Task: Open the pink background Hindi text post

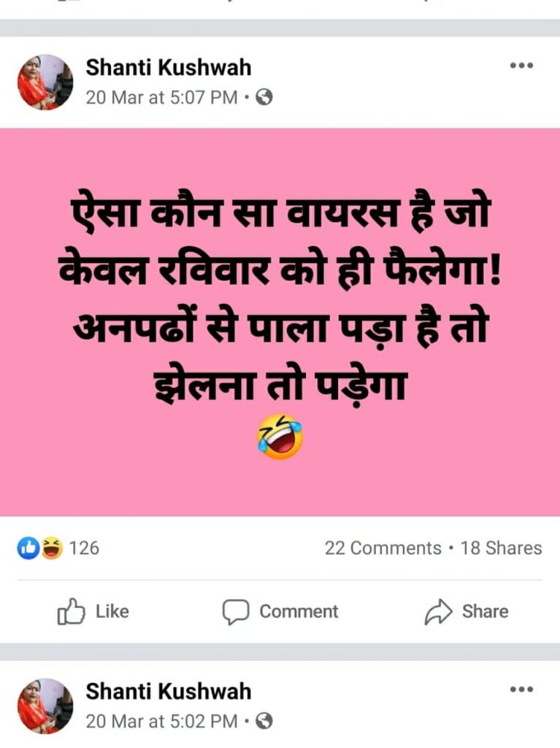Action: [280, 322]
